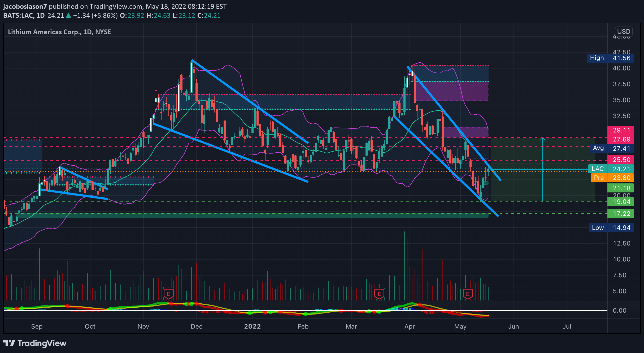
Task: Click the H:24.63 high value in header
Action: [x=158, y=15]
